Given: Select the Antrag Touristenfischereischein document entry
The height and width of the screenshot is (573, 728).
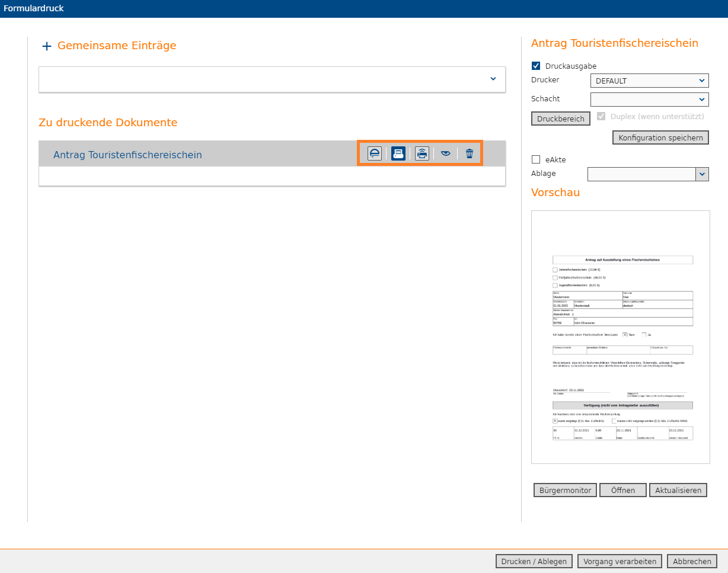Looking at the screenshot, I should point(127,155).
